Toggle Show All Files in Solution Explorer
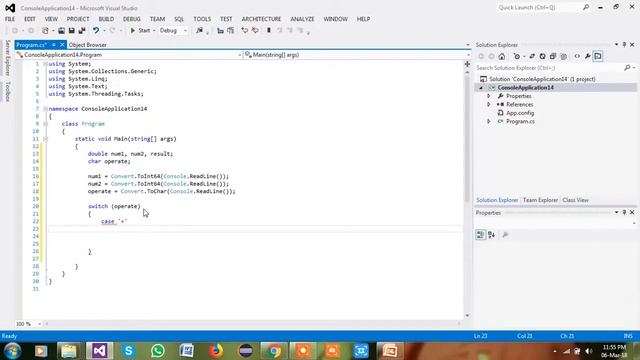Screen dimensions: 640x360 click(564, 57)
